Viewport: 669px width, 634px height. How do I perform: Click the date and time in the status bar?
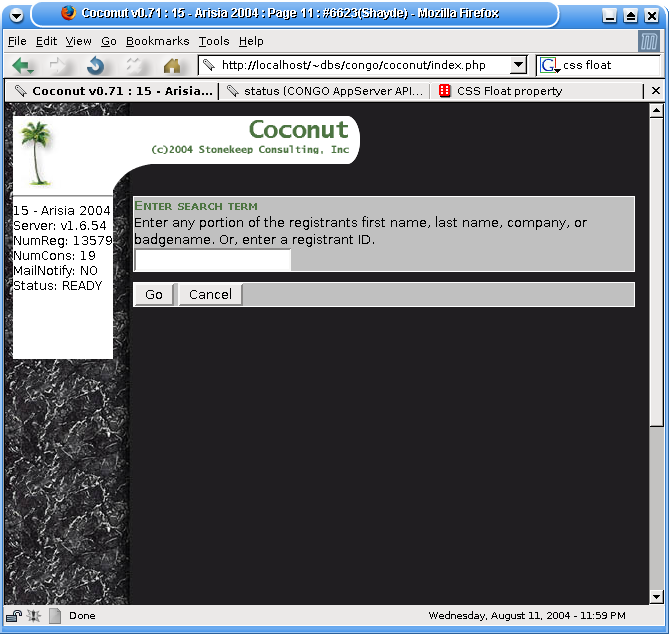point(527,616)
